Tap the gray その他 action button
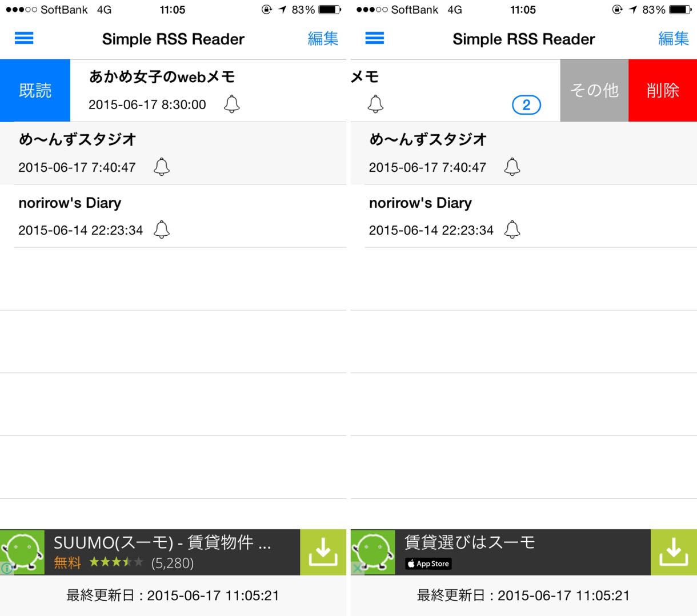Screen dimensions: 697x616 coord(594,90)
